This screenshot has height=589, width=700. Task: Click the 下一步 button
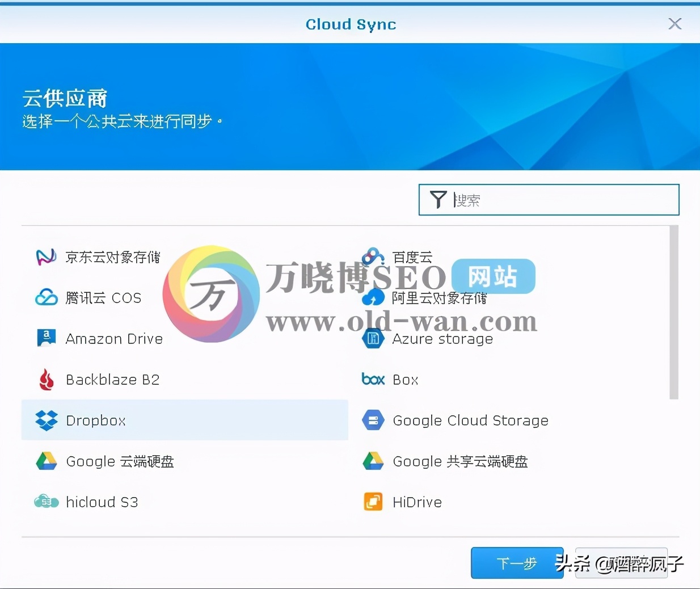[517, 563]
